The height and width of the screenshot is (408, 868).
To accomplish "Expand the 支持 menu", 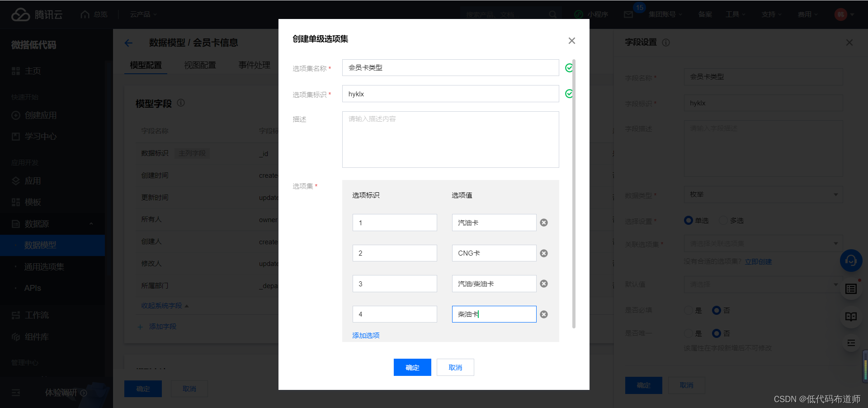I will point(771,14).
